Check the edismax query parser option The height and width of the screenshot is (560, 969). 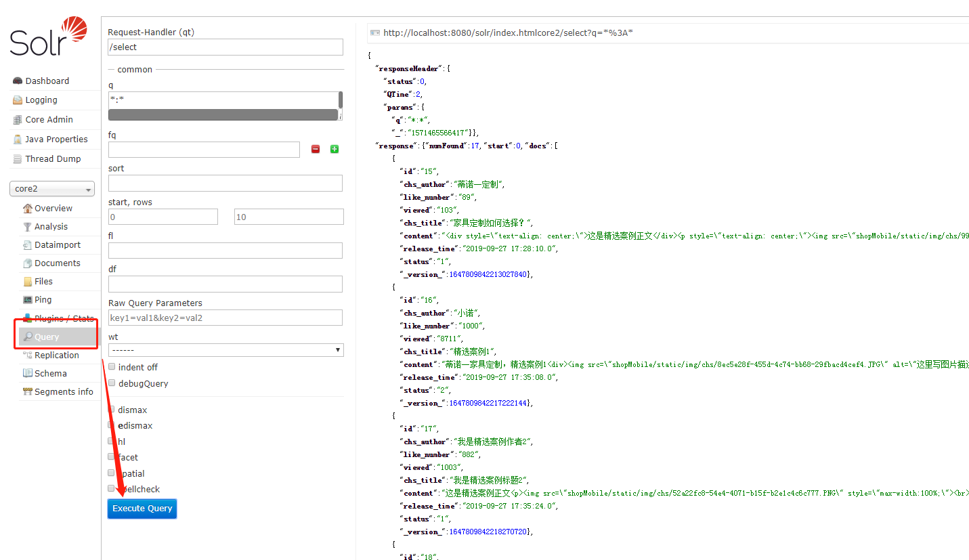(x=112, y=425)
